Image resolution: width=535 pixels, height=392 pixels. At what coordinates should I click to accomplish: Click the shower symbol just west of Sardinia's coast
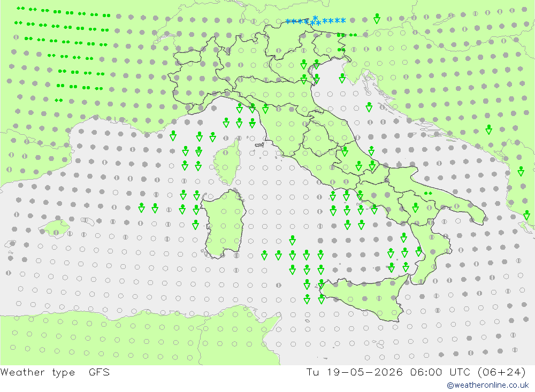pos(195,225)
